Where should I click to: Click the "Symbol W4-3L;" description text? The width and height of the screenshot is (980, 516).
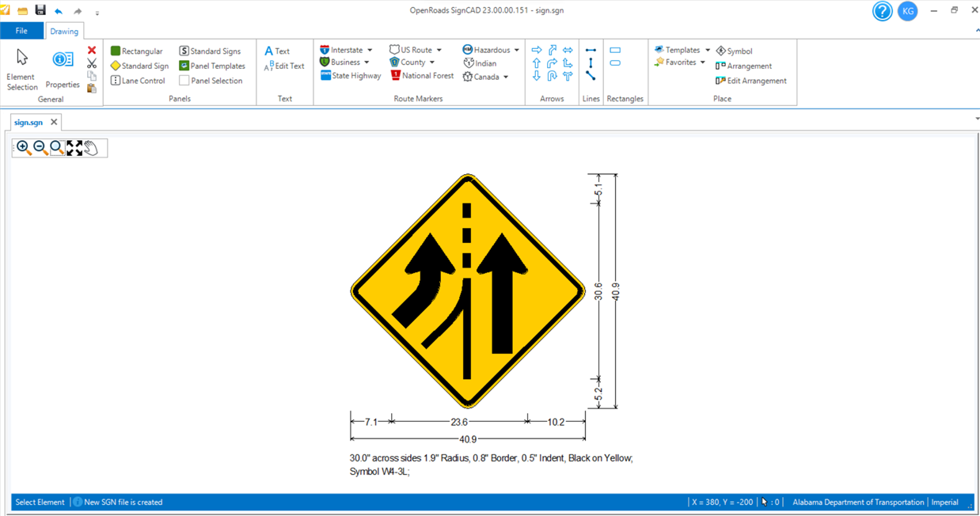(379, 472)
